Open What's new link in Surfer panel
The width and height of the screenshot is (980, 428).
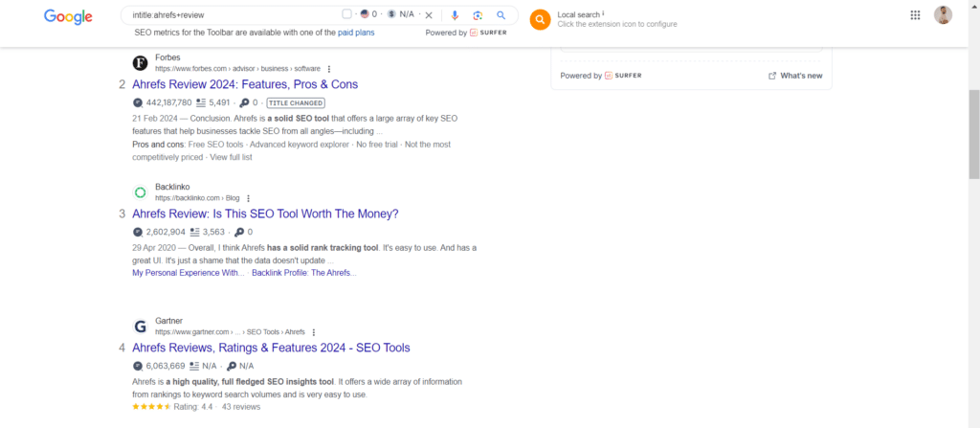tap(795, 76)
